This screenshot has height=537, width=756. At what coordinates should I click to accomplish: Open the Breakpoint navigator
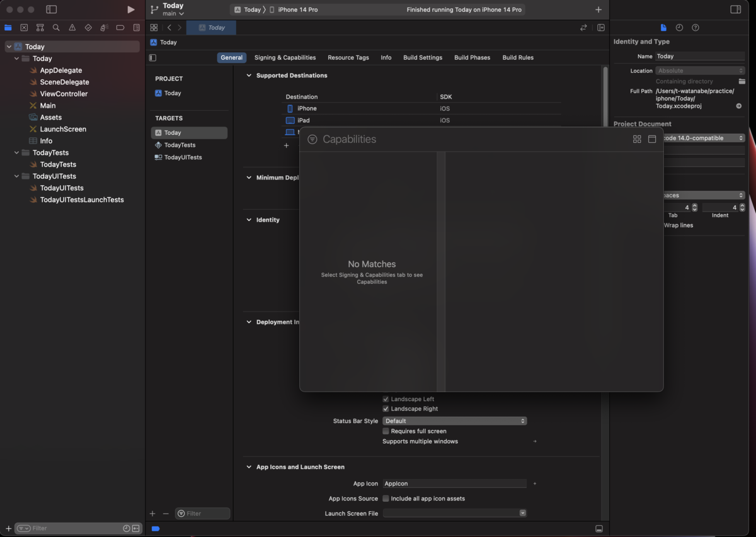click(120, 28)
